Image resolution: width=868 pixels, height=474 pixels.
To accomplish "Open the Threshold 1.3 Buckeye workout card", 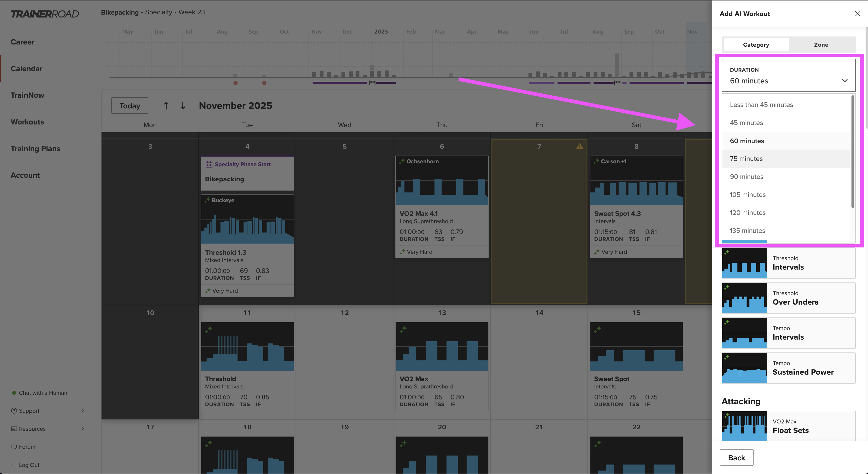I will 247,246.
